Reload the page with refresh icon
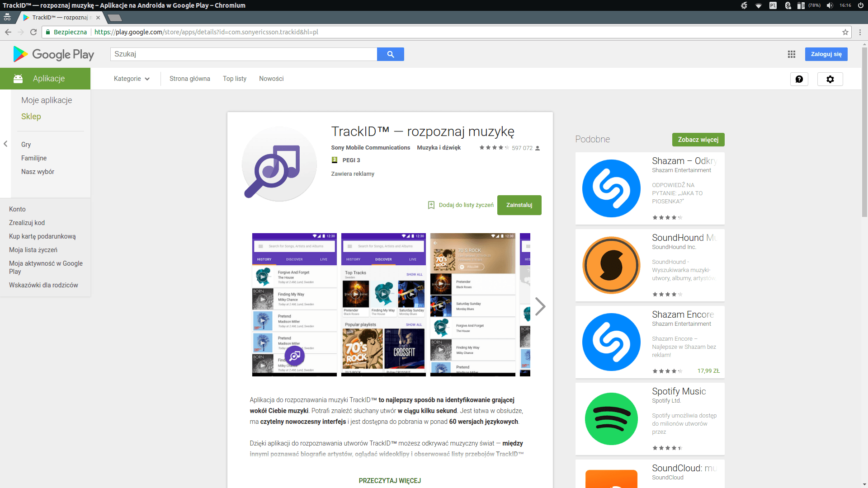This screenshot has width=868, height=488. 33,32
